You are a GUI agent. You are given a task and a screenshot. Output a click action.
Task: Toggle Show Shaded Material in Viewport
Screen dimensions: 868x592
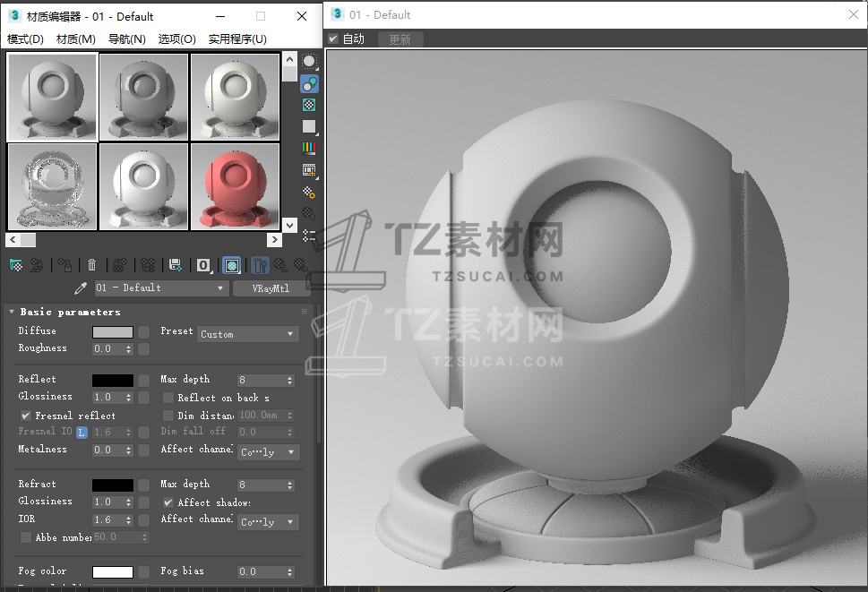[232, 265]
